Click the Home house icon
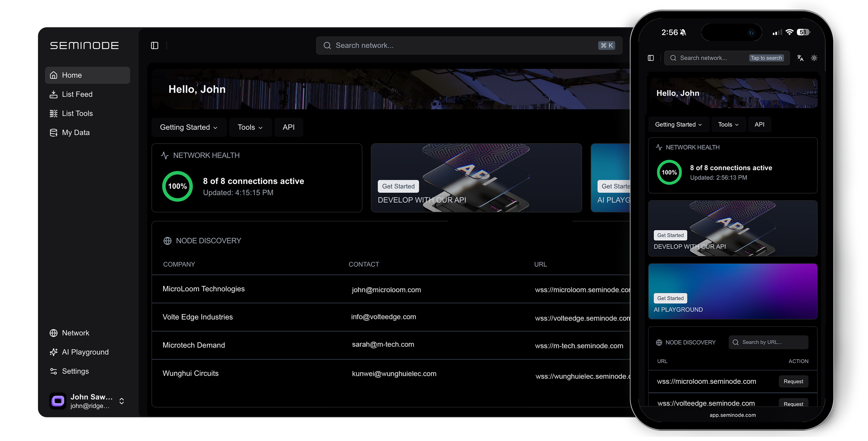Viewport: 868px width, 441px height. pyautogui.click(x=54, y=75)
